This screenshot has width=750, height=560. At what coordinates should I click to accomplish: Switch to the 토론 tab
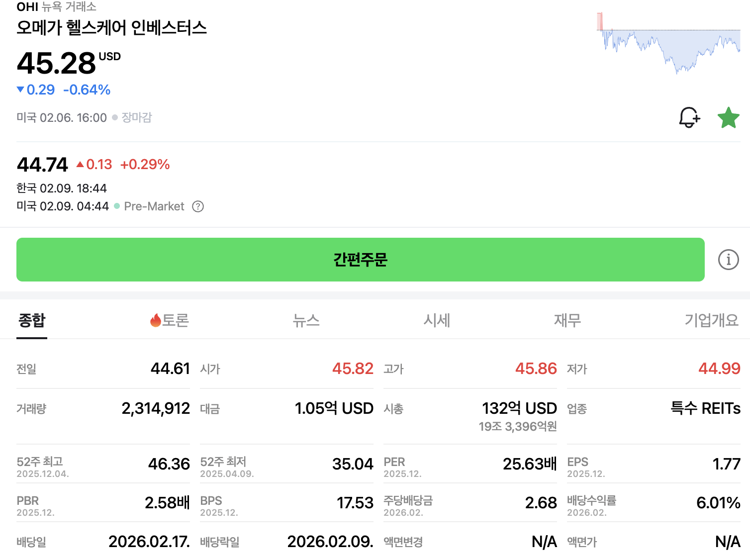[170, 320]
